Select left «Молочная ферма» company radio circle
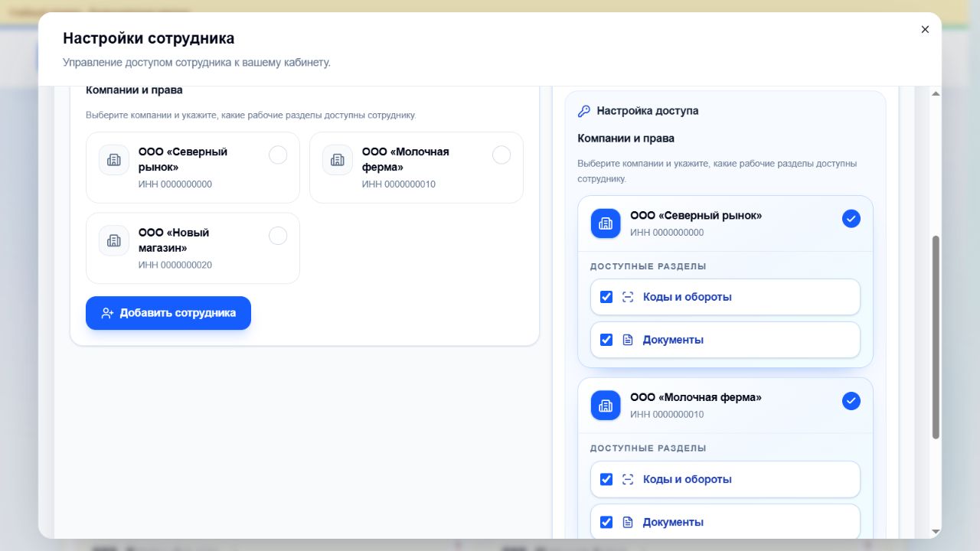980x551 pixels. tap(501, 155)
